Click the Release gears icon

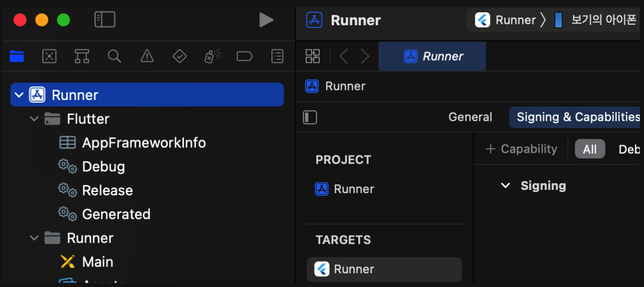(x=68, y=190)
